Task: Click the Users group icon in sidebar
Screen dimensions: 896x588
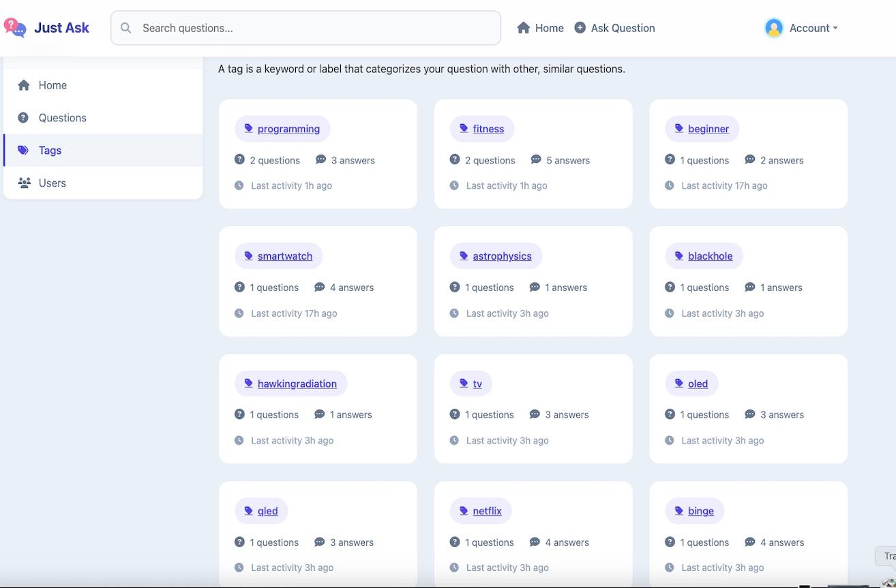Action: click(24, 183)
